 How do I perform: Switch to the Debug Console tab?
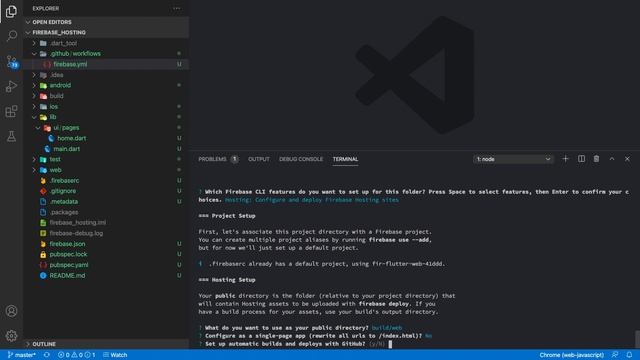[x=301, y=159]
